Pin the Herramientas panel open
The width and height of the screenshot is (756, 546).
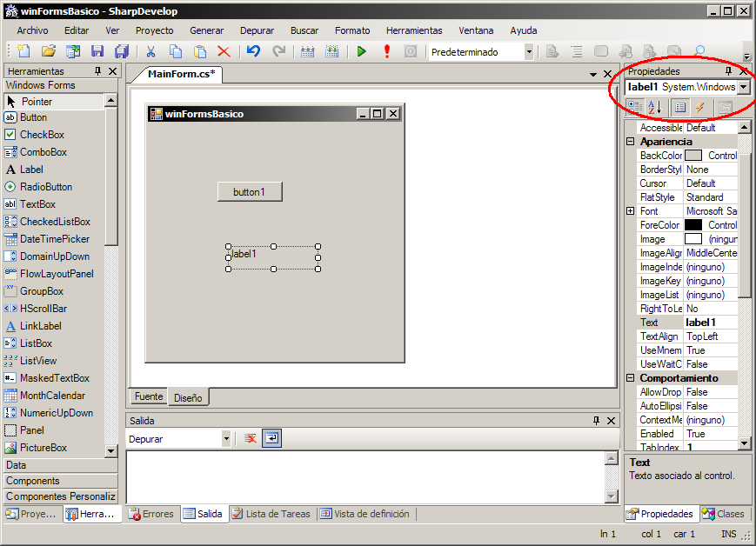[x=97, y=70]
